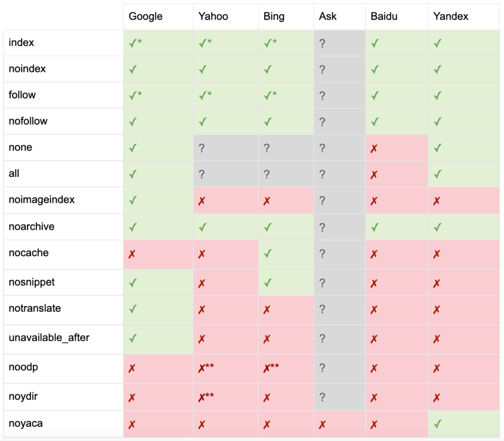Click the Yandex column header

pyautogui.click(x=451, y=16)
